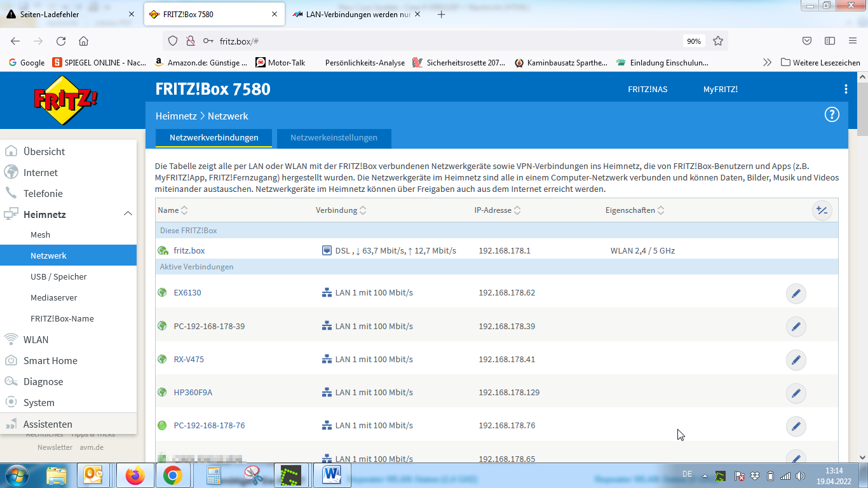Click the Heimnetz breadcrumb link
Image resolution: width=868 pixels, height=488 pixels.
(176, 116)
